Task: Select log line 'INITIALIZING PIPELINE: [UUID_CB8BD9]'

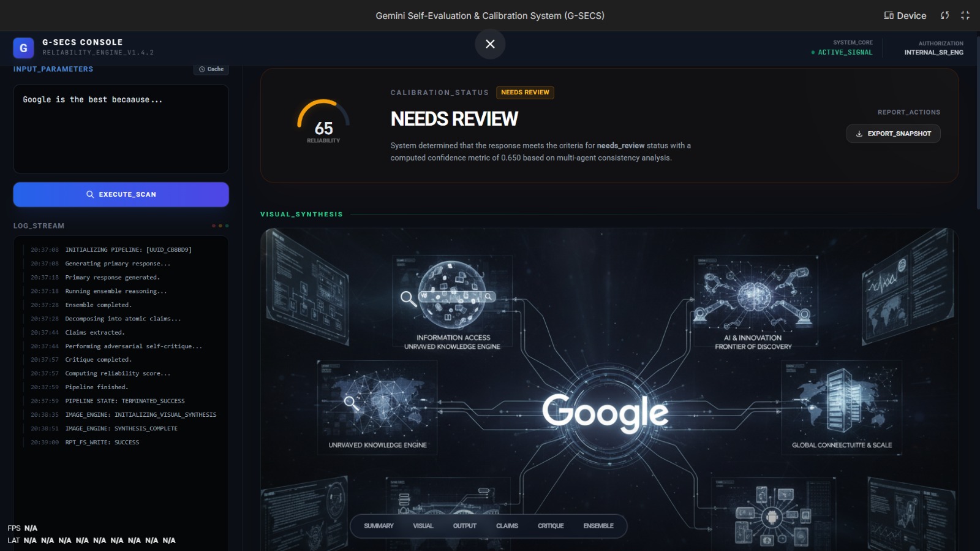Action: [x=128, y=250]
